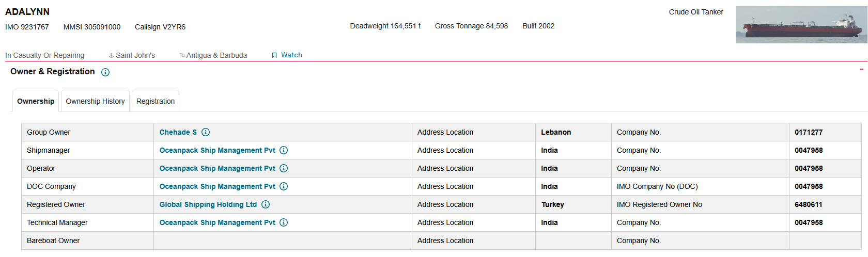The image size is (868, 257).
Task: Open the Chehade S group owner link
Action: [178, 132]
